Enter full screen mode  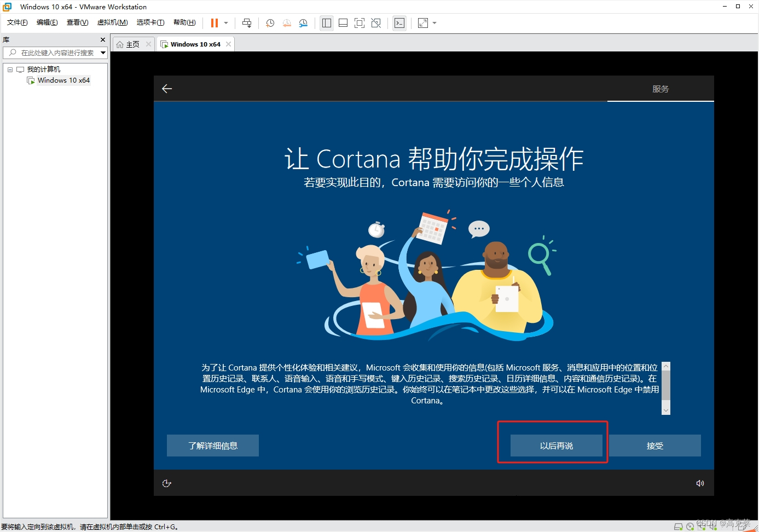pyautogui.click(x=360, y=23)
